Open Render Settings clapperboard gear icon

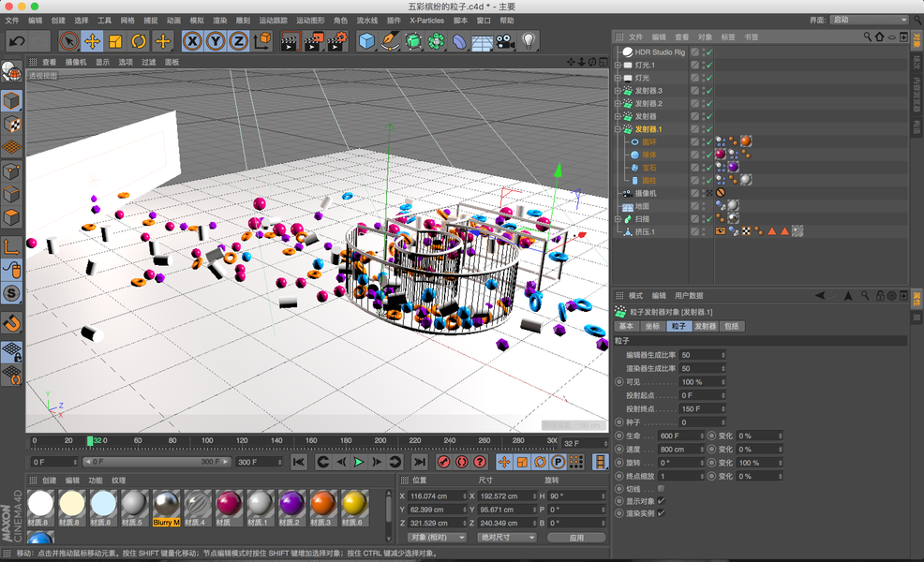pos(337,41)
